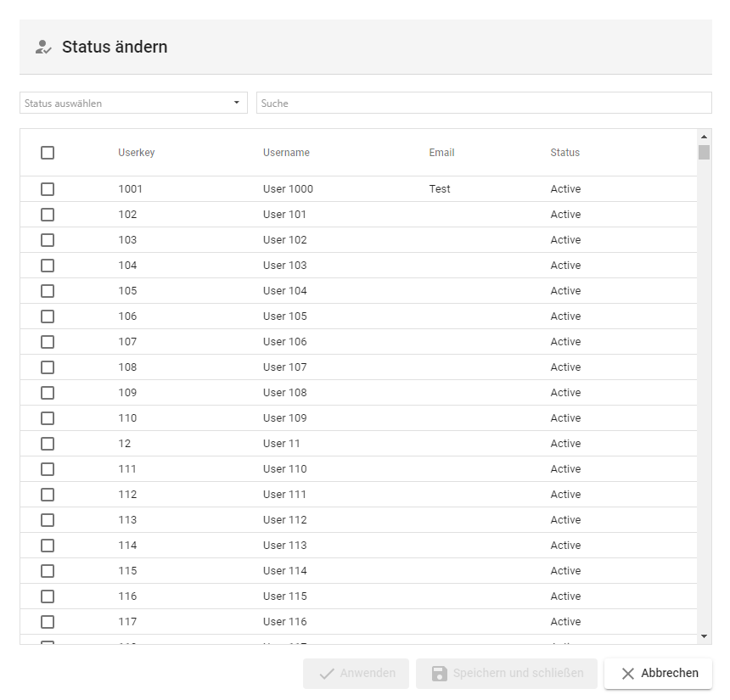Enable the checkbox for User 116
Screen dimensions: 730x700
[x=48, y=622]
